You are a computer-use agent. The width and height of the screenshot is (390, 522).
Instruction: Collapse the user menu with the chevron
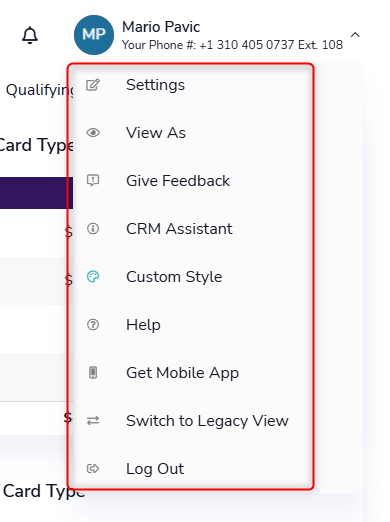[x=355, y=34]
